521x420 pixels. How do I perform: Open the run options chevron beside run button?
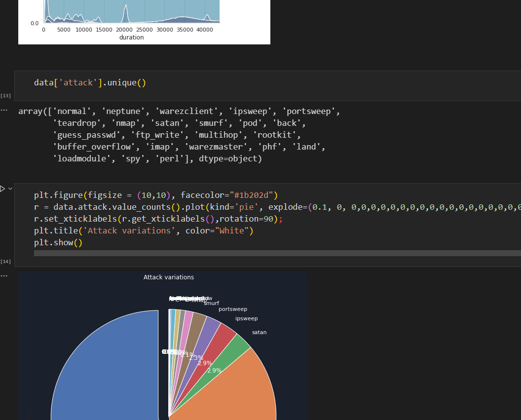pos(10,189)
